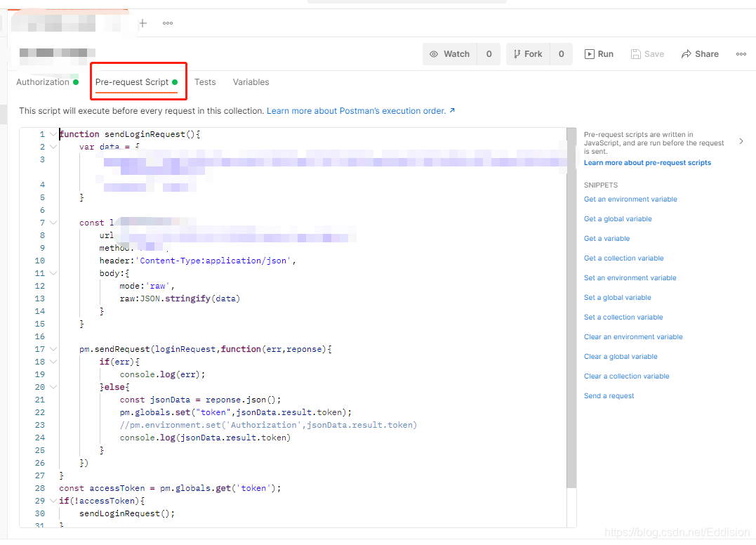Fold the var data block on line 2
The image size is (756, 545).
[x=53, y=147]
